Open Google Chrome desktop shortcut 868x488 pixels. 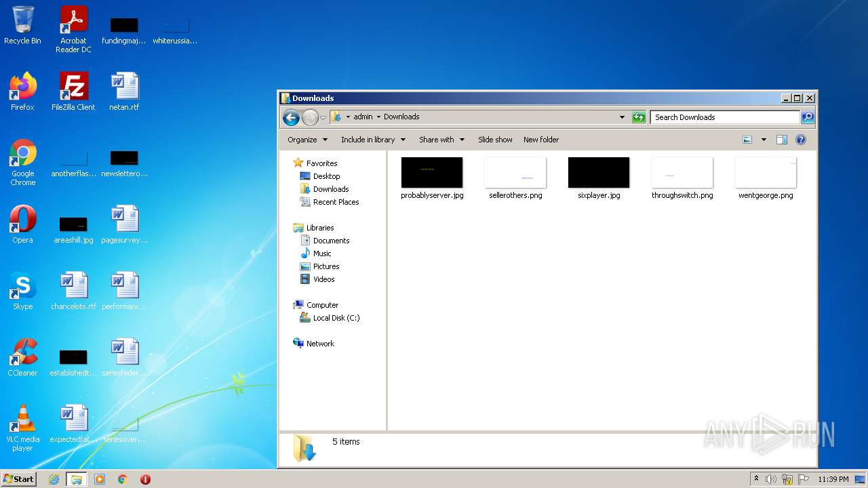point(22,163)
